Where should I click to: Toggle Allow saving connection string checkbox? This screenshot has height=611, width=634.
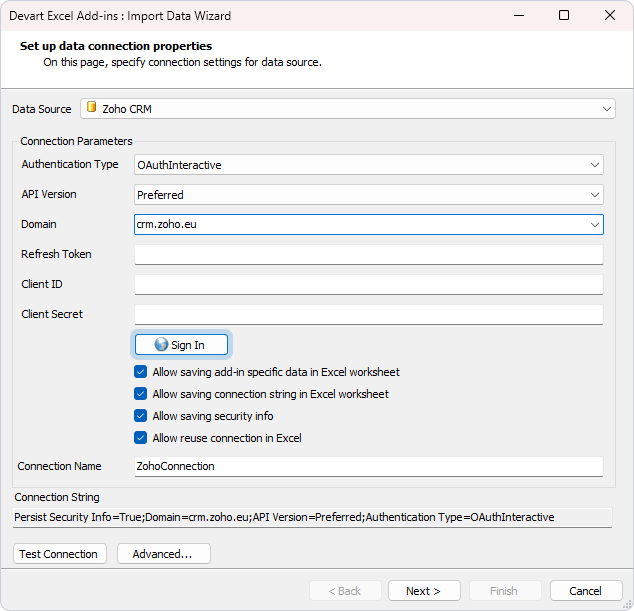coord(140,394)
